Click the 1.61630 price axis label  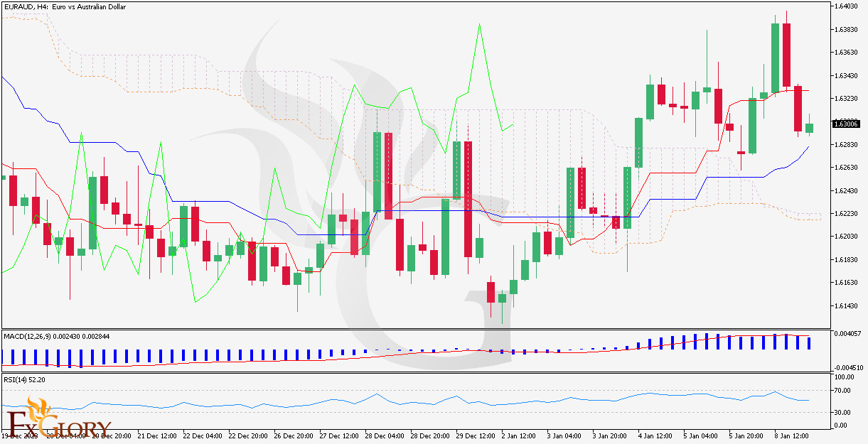[847, 283]
